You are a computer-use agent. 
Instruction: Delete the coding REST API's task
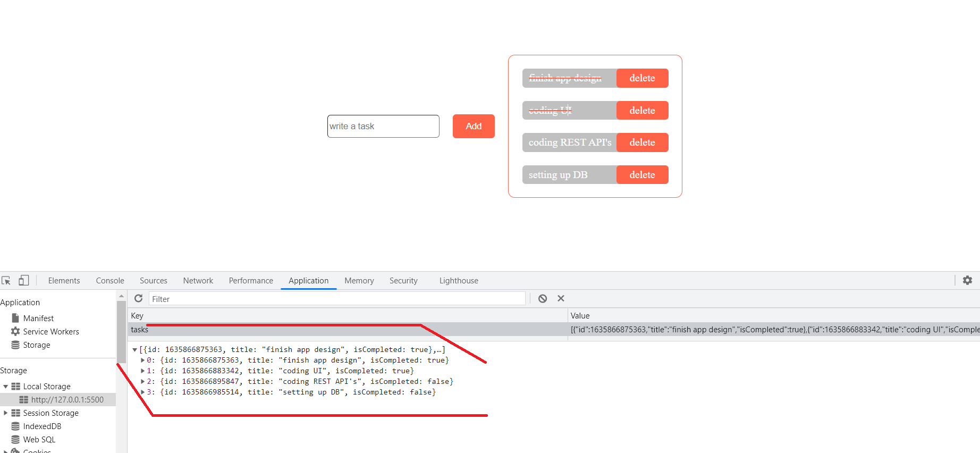point(642,142)
